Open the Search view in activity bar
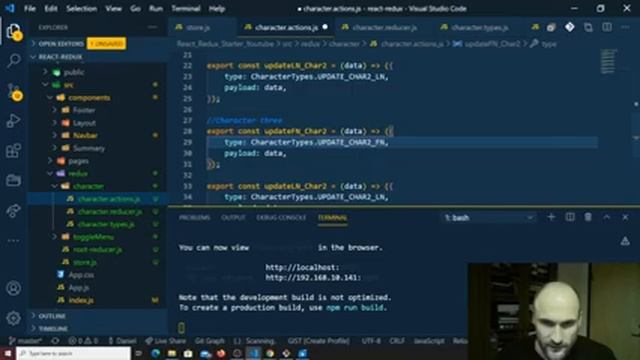The height and width of the screenshot is (360, 640). click(x=13, y=61)
